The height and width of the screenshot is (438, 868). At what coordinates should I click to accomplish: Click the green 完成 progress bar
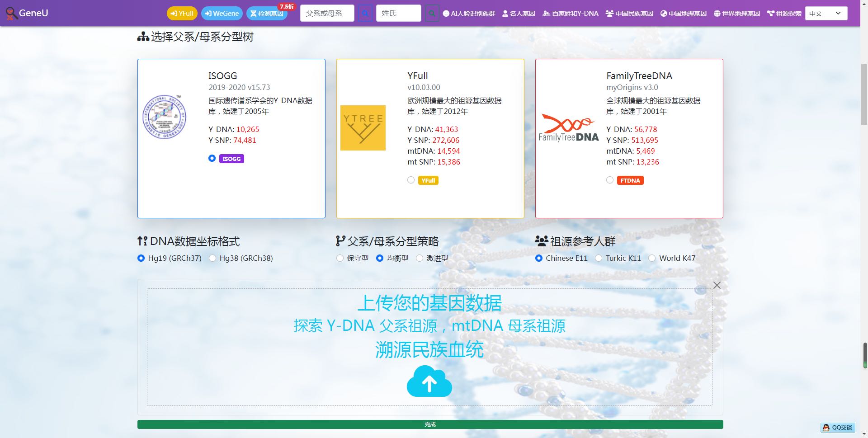point(430,424)
